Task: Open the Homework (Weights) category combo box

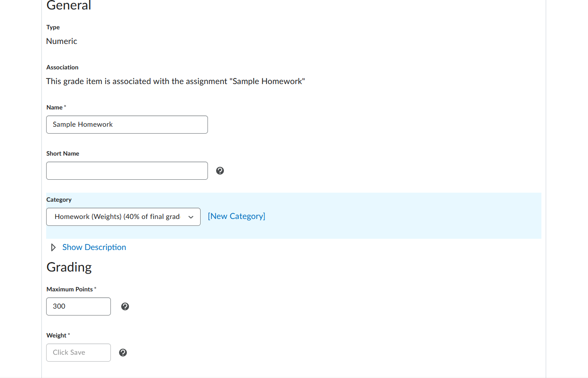Action: coord(123,217)
